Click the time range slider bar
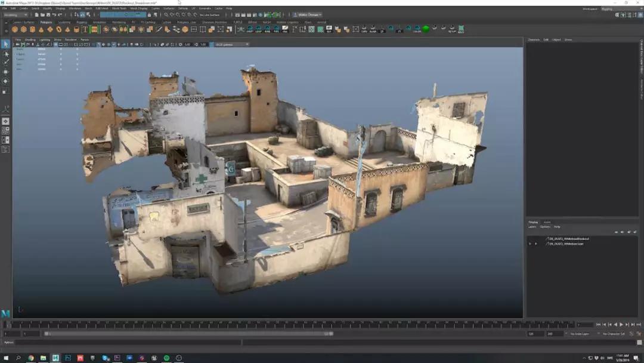This screenshot has height=363, width=644. click(188, 334)
